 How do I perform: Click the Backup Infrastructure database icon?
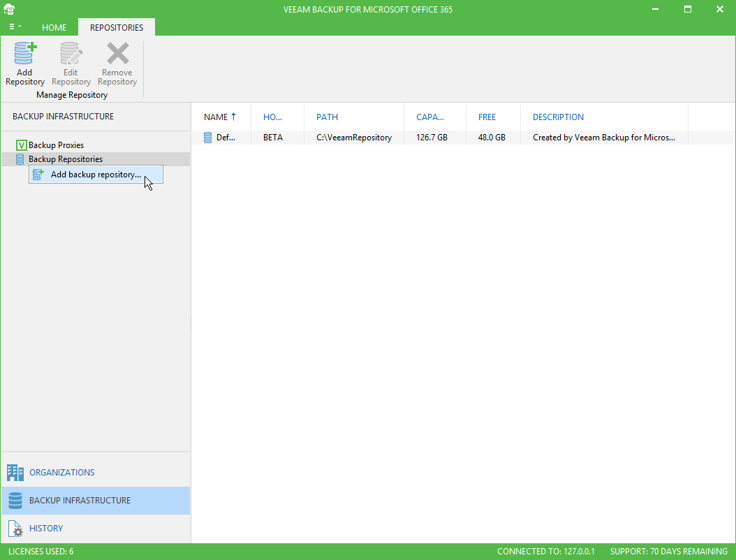(x=15, y=501)
